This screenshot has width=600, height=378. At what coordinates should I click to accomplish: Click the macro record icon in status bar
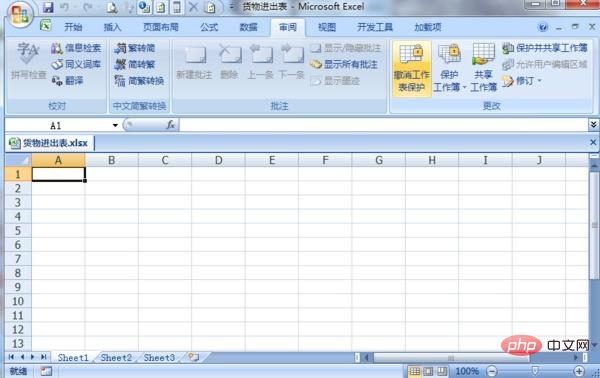pos(46,371)
